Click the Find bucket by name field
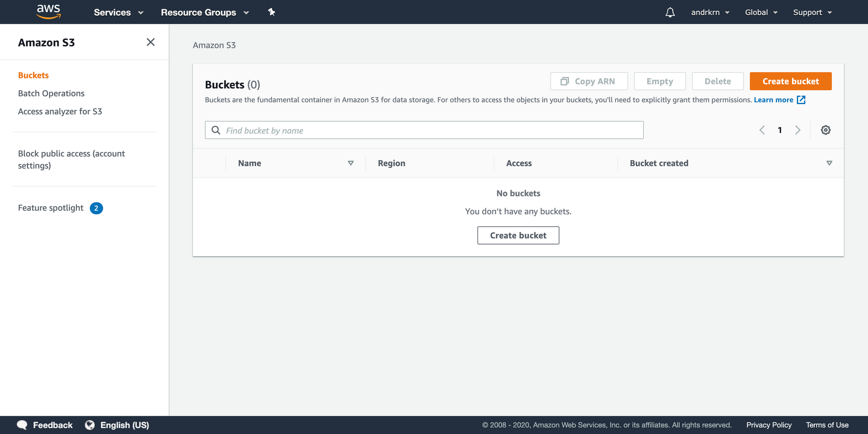868x434 pixels. tap(430, 130)
